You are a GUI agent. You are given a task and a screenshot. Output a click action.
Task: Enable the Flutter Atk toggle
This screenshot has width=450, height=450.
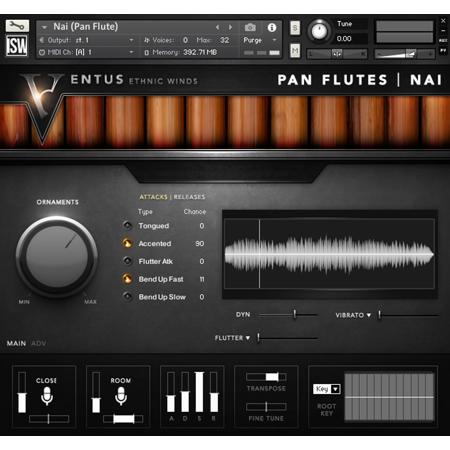click(x=127, y=261)
